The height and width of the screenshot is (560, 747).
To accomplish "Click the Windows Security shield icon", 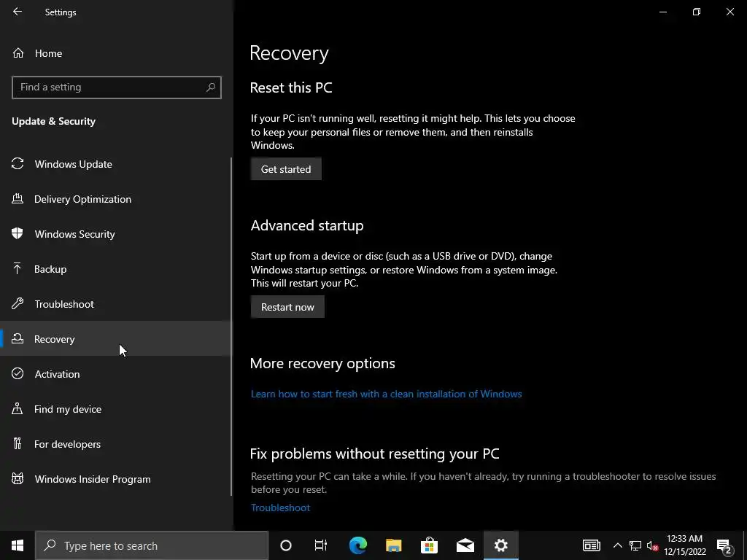I will [x=18, y=233].
